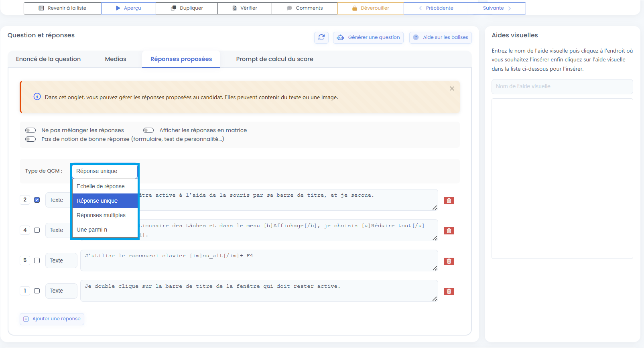Select the Réponses proposées tab
The image size is (644, 348).
(x=181, y=59)
